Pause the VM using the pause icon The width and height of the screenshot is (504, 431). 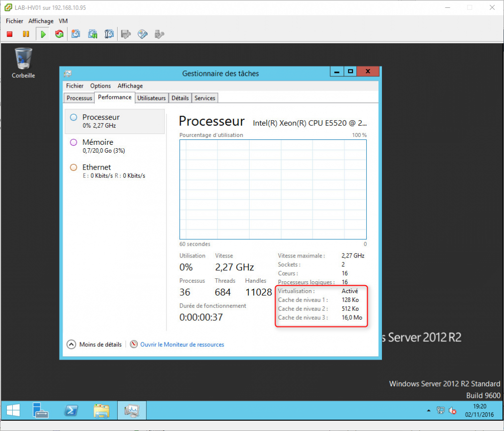[x=26, y=34]
